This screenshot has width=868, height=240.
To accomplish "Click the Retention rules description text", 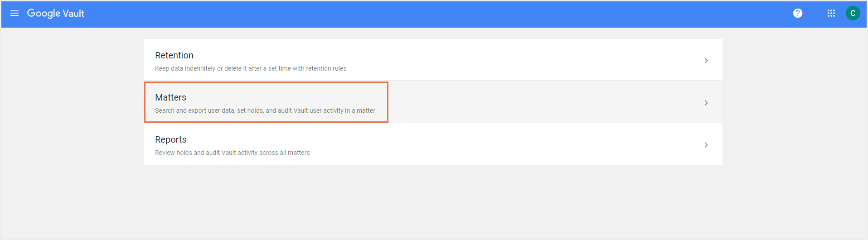I will point(250,68).
